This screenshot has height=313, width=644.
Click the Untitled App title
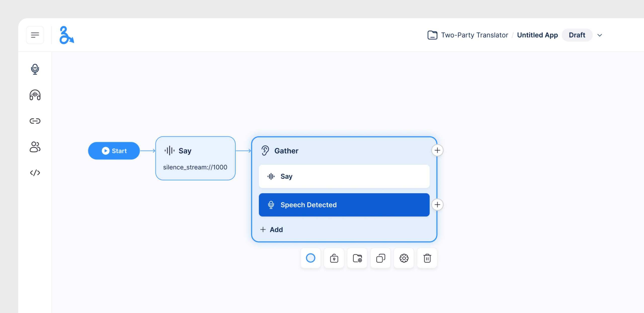tap(537, 35)
